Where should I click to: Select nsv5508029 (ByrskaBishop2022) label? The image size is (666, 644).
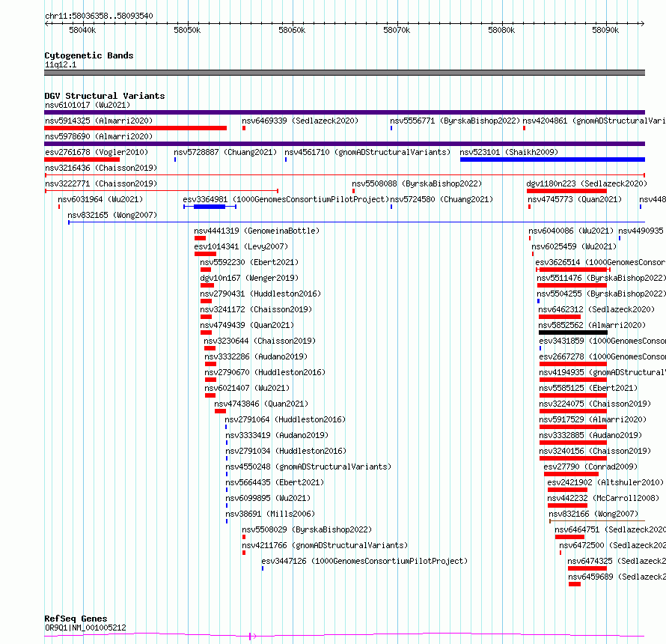[307, 529]
